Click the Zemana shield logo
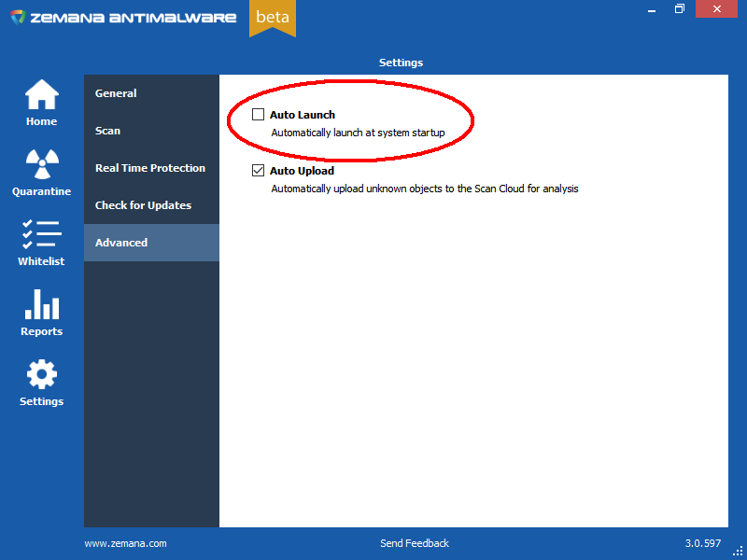 tap(18, 18)
